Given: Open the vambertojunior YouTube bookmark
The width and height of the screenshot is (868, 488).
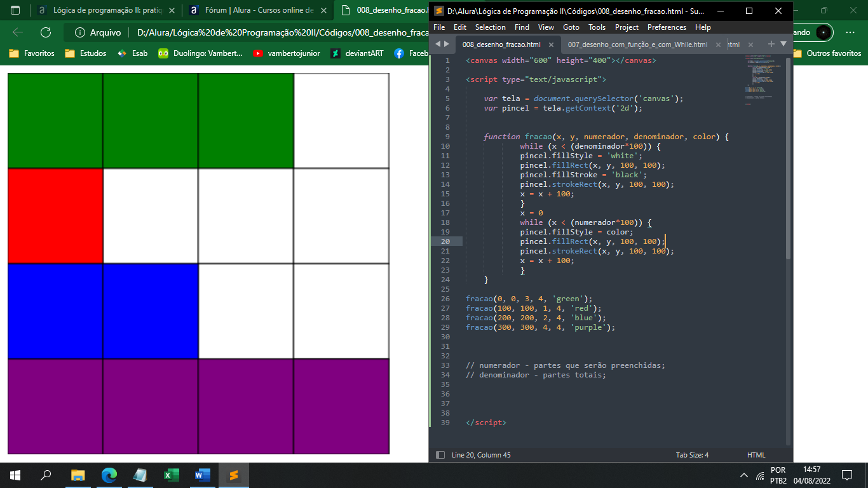Looking at the screenshot, I should (x=286, y=53).
